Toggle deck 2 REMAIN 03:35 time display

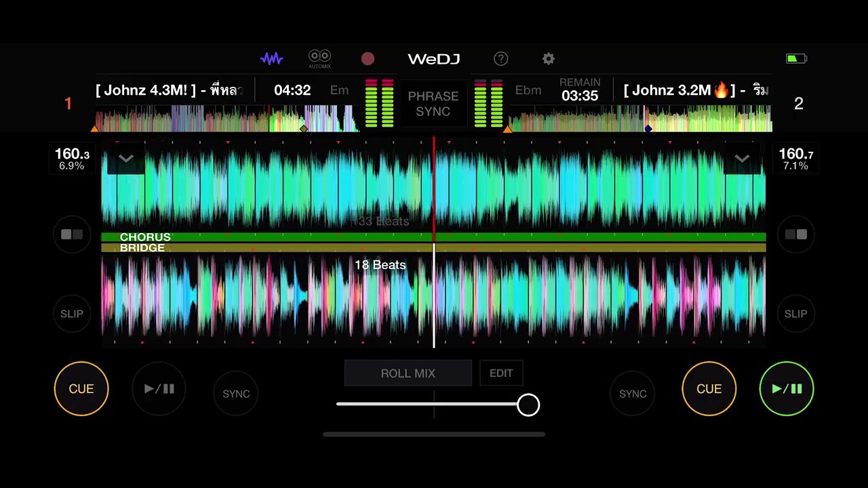coord(580,90)
